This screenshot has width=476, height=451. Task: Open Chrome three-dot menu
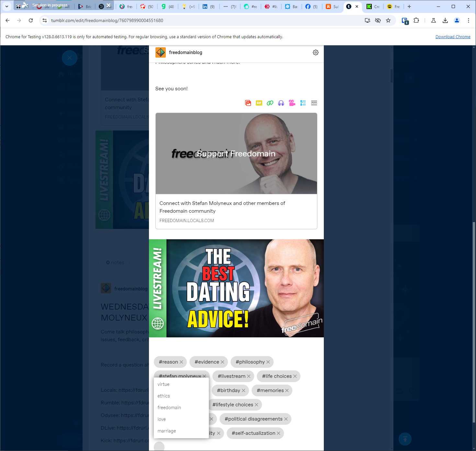(469, 20)
